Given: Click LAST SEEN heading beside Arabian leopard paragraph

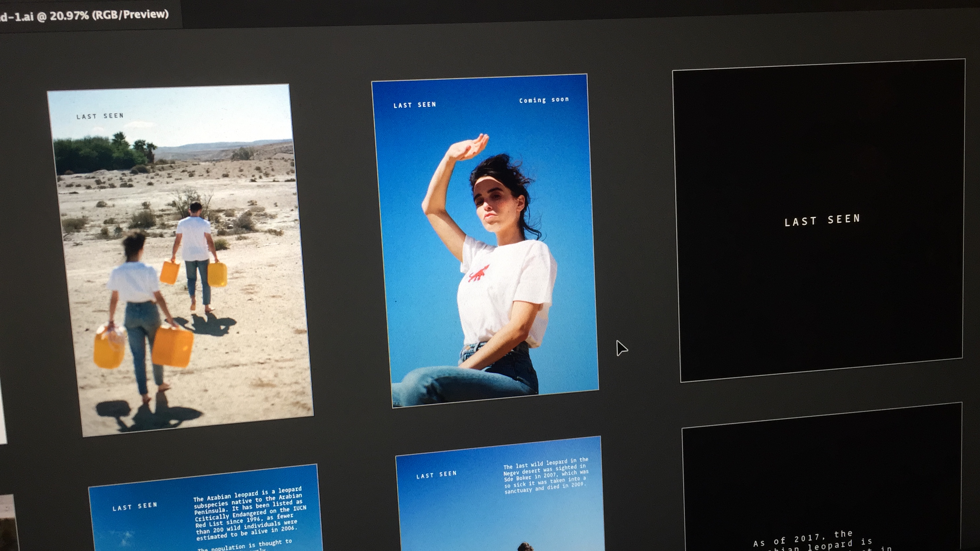Looking at the screenshot, I should pyautogui.click(x=135, y=506).
